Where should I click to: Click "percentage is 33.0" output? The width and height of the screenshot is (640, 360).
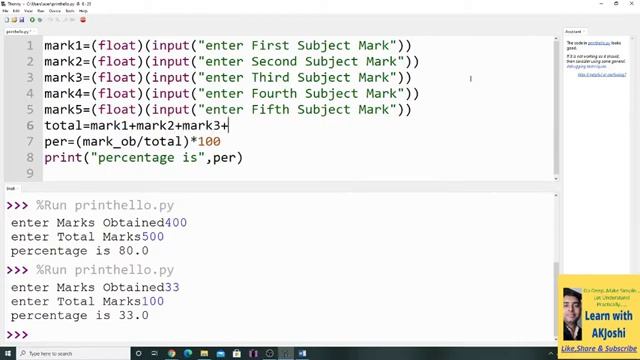[80, 316]
